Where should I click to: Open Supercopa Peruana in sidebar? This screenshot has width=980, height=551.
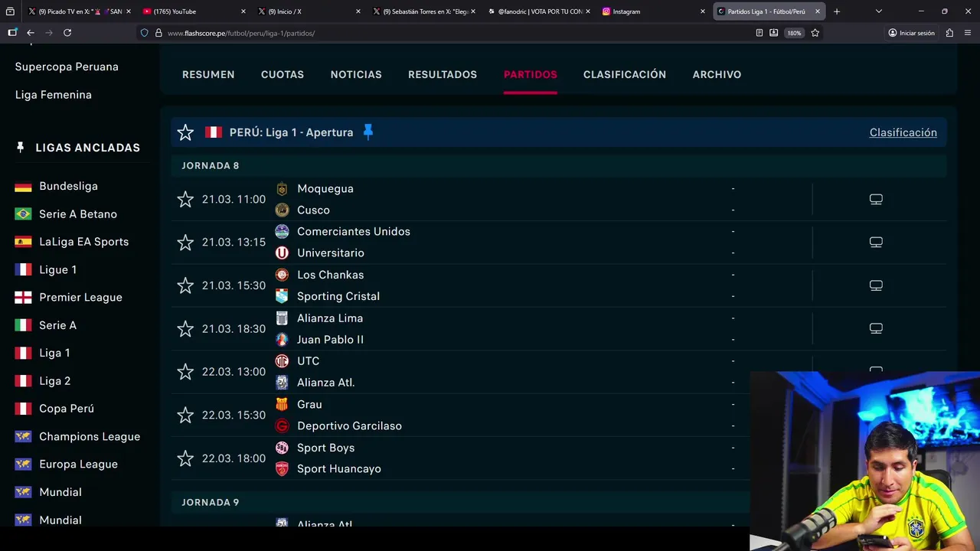pyautogui.click(x=67, y=67)
